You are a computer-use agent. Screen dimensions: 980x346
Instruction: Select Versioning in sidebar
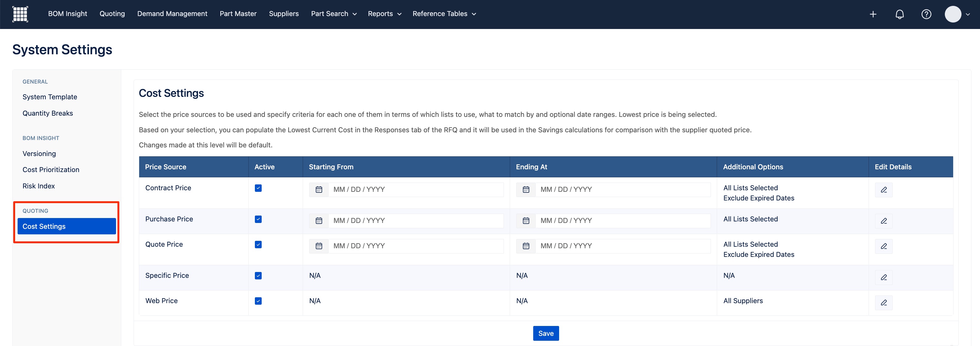[x=39, y=154]
